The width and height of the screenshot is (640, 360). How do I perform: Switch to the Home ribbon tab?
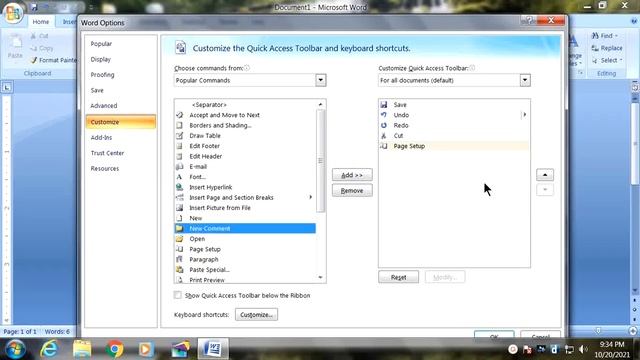[x=41, y=22]
